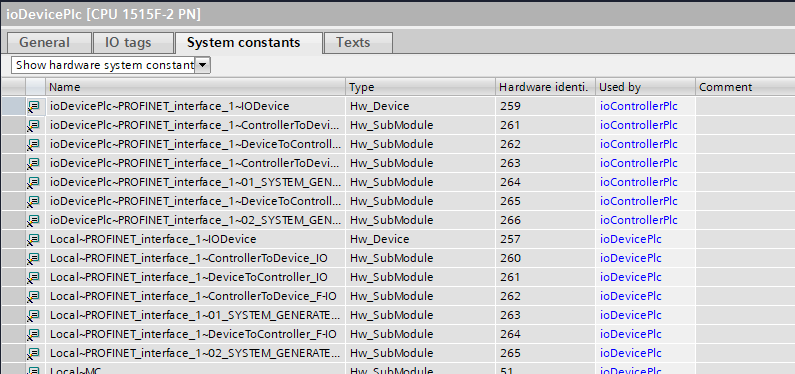Click the Used by column header
Viewport: 795px width, 374px height.
point(645,87)
